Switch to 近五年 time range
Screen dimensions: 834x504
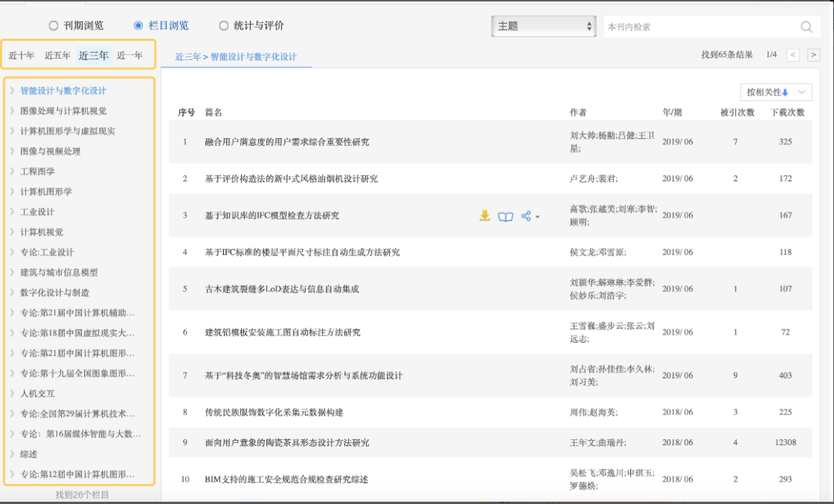(x=57, y=56)
